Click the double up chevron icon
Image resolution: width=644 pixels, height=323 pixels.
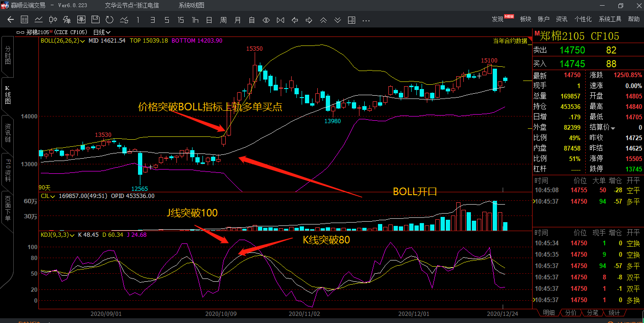[x=323, y=20]
